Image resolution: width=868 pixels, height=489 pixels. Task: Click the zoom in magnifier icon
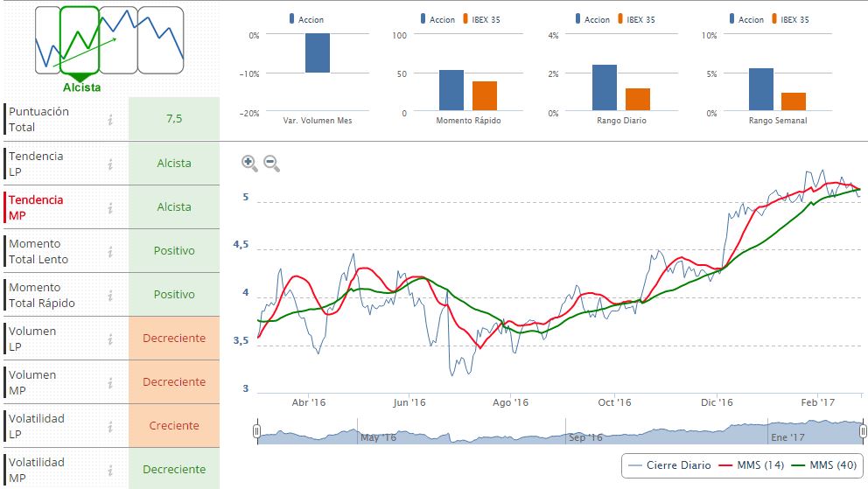(249, 162)
